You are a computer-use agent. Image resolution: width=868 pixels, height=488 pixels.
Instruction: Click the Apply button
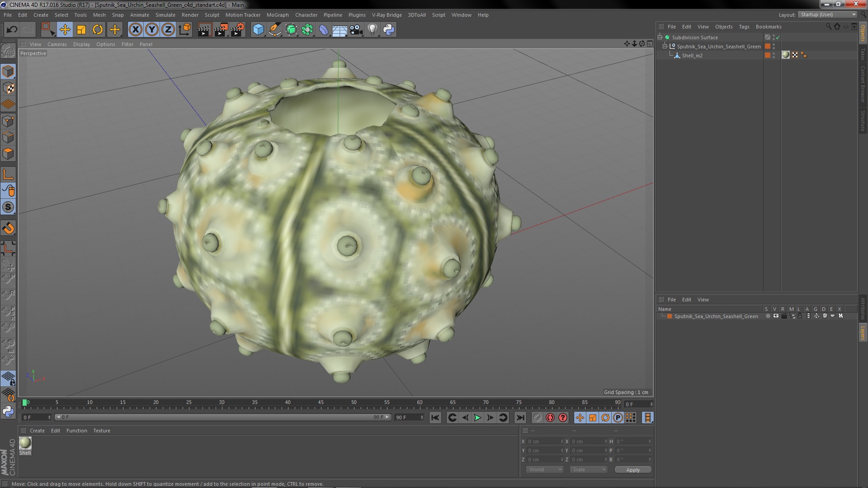[x=633, y=470]
